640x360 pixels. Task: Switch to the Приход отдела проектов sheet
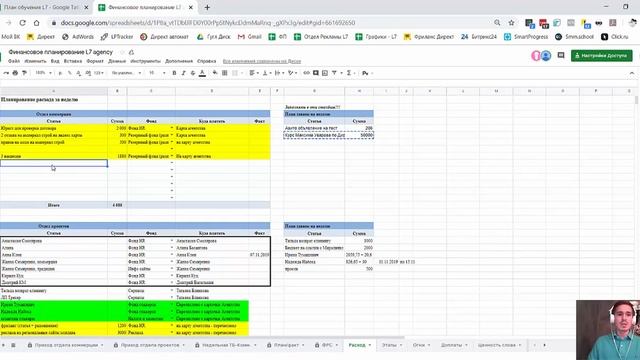(150, 345)
